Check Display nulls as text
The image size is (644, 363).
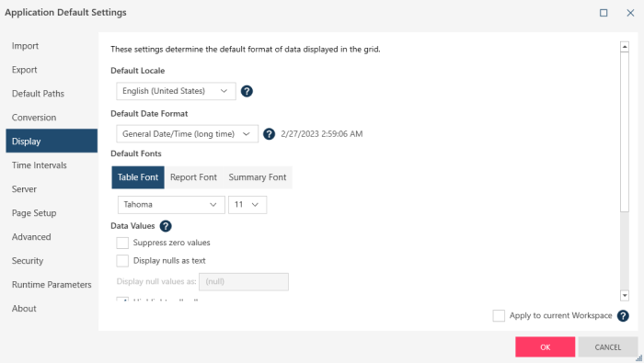pos(122,261)
